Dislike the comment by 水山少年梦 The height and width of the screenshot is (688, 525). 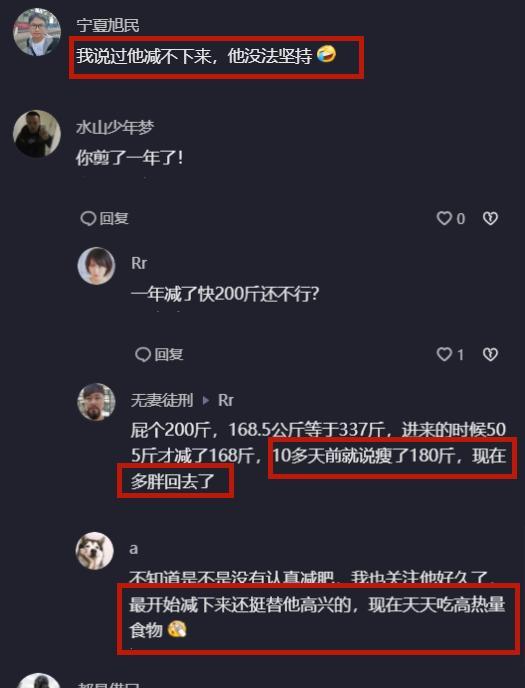pos(490,218)
